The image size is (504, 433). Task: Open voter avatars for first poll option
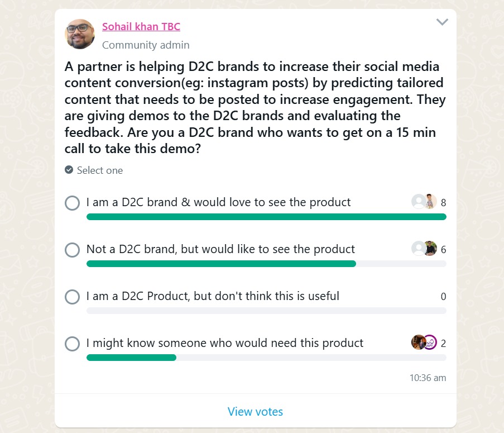[424, 201]
